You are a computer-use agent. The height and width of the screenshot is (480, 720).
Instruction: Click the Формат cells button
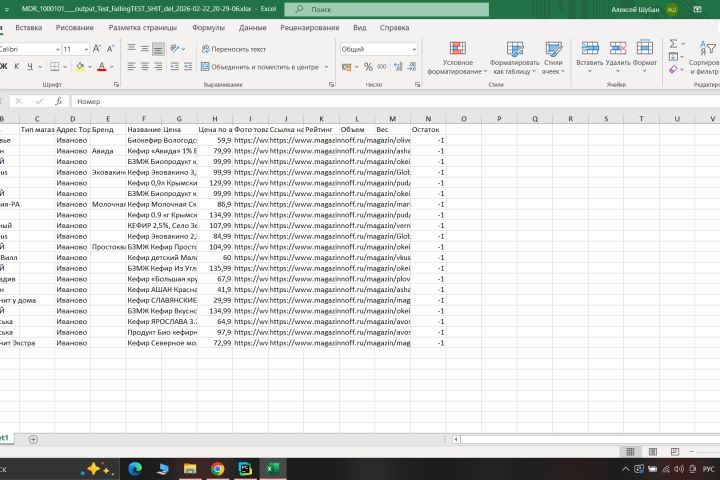point(645,58)
